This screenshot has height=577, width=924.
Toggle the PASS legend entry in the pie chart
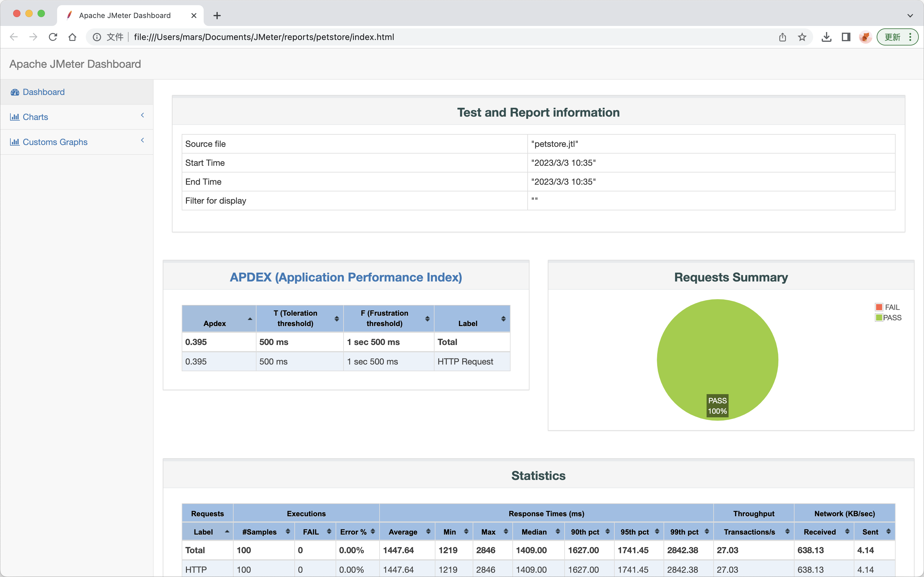pos(888,318)
